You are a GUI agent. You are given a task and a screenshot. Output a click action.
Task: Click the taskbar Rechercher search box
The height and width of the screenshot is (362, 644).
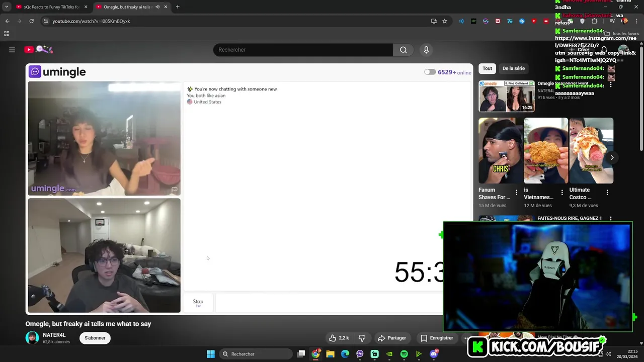tap(256, 354)
